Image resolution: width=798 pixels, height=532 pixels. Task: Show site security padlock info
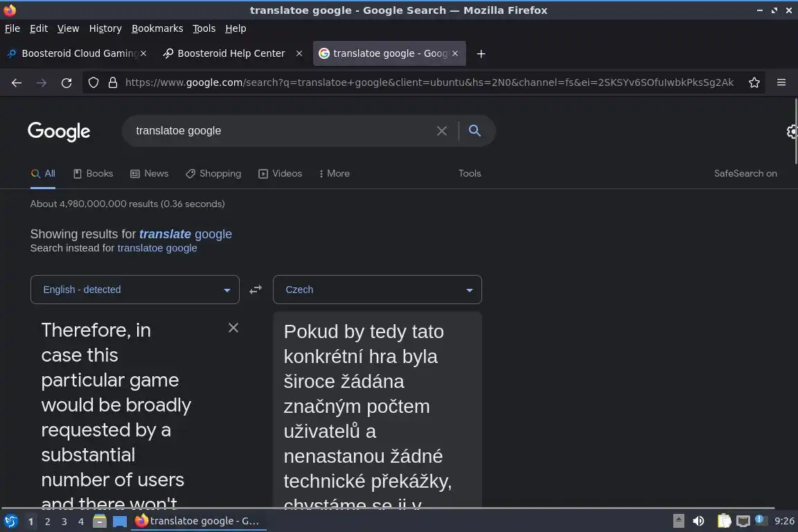coord(113,82)
